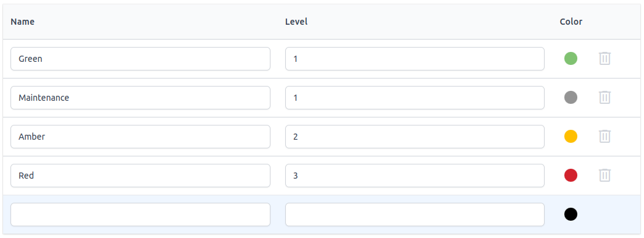644x238 pixels.
Task: Focus the Level field of Maintenance row
Action: click(x=415, y=98)
